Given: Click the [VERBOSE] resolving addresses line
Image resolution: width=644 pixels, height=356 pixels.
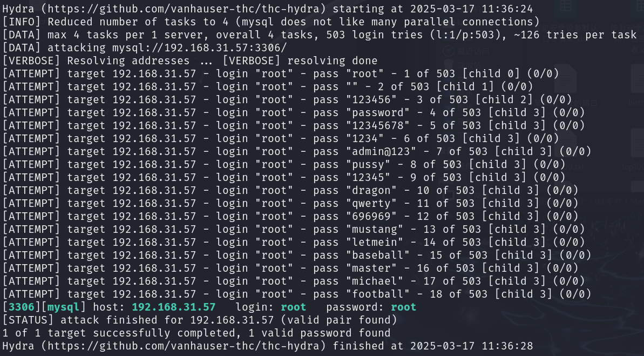Looking at the screenshot, I should pyautogui.click(x=190, y=61).
